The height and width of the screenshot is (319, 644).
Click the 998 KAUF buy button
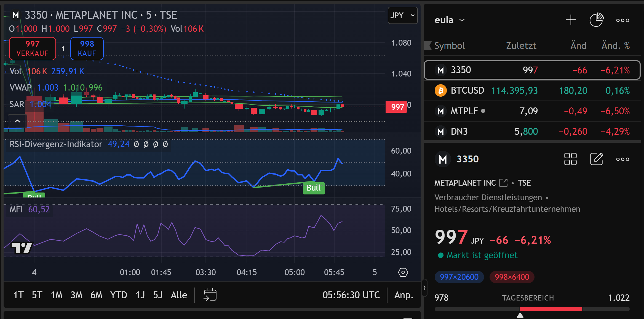pos(87,48)
